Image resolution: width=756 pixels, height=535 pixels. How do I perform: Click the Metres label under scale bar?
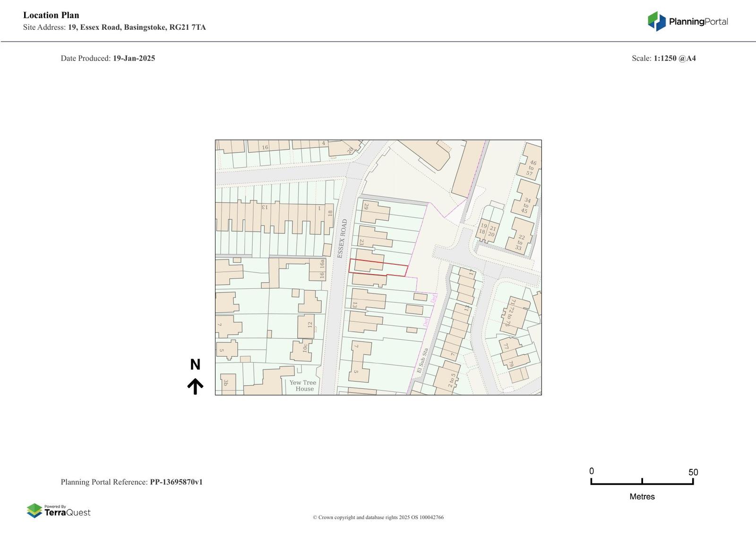(x=642, y=497)
